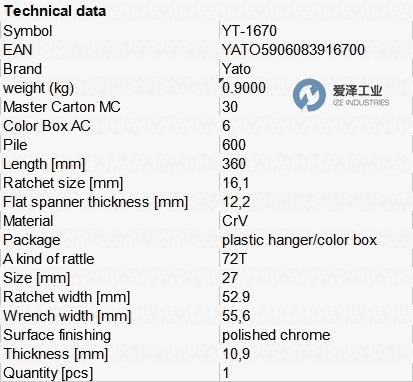Viewport: 413px width, 382px height.
Task: Click the Length [mm] value 360
Action: pos(234,164)
